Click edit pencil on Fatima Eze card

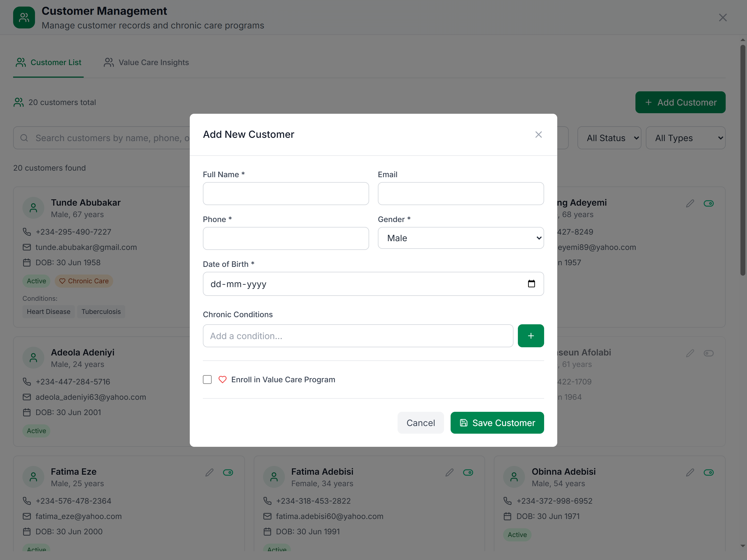pos(209,472)
